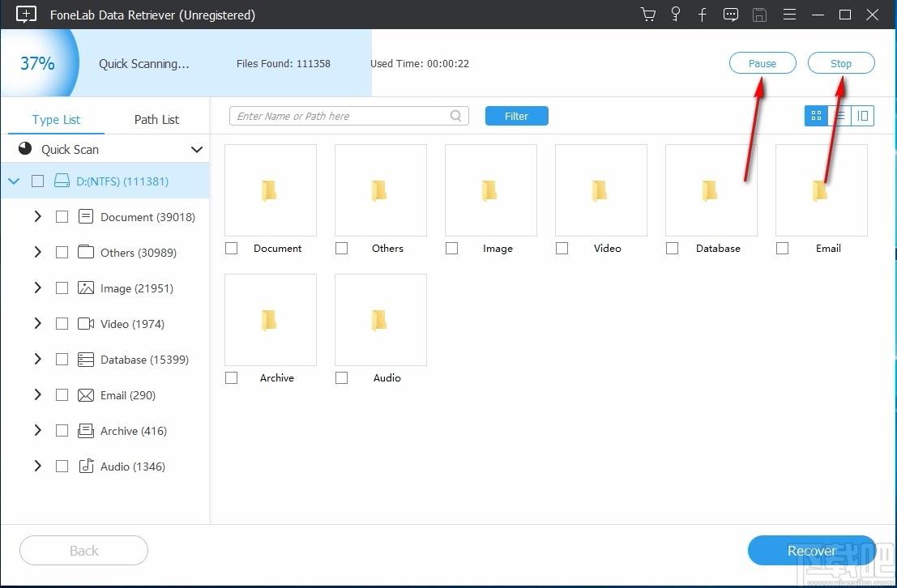
Task: Check the Others (30989) tree checkbox
Action: click(62, 252)
